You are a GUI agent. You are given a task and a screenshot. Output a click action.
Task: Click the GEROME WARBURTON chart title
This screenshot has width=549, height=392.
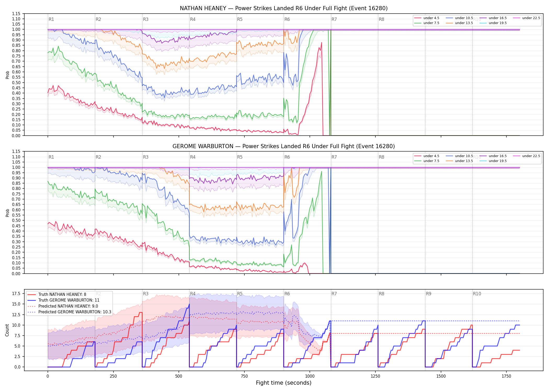pyautogui.click(x=284, y=146)
